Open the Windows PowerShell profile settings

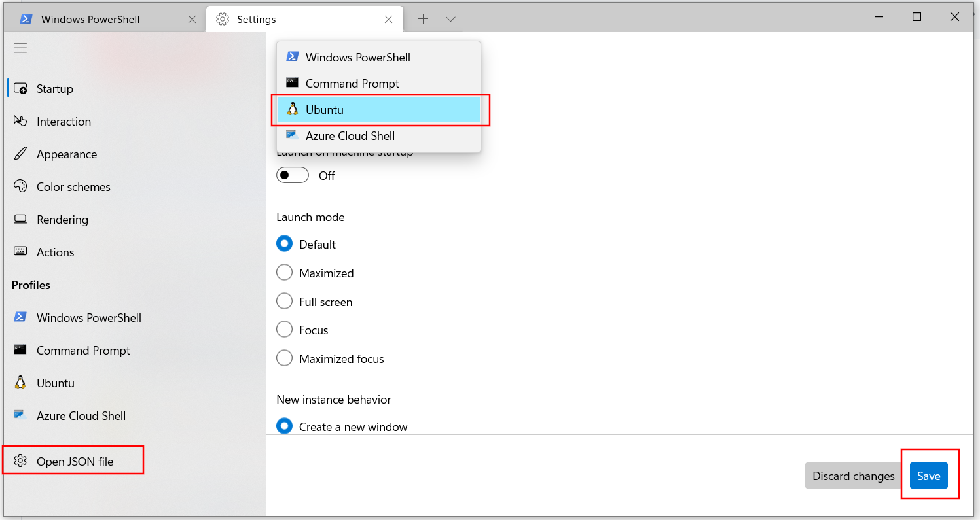[x=134, y=317]
